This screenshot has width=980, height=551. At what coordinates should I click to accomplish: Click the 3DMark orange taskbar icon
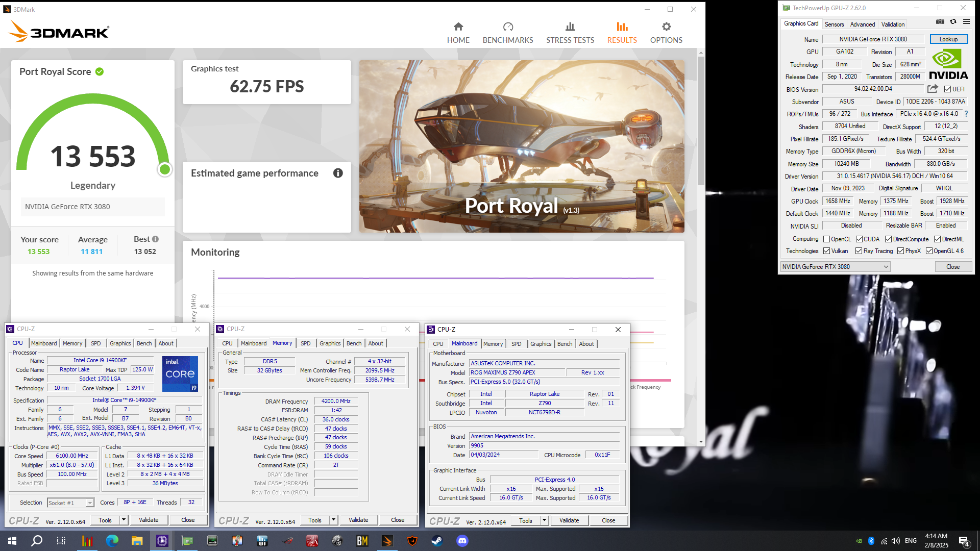(x=387, y=541)
